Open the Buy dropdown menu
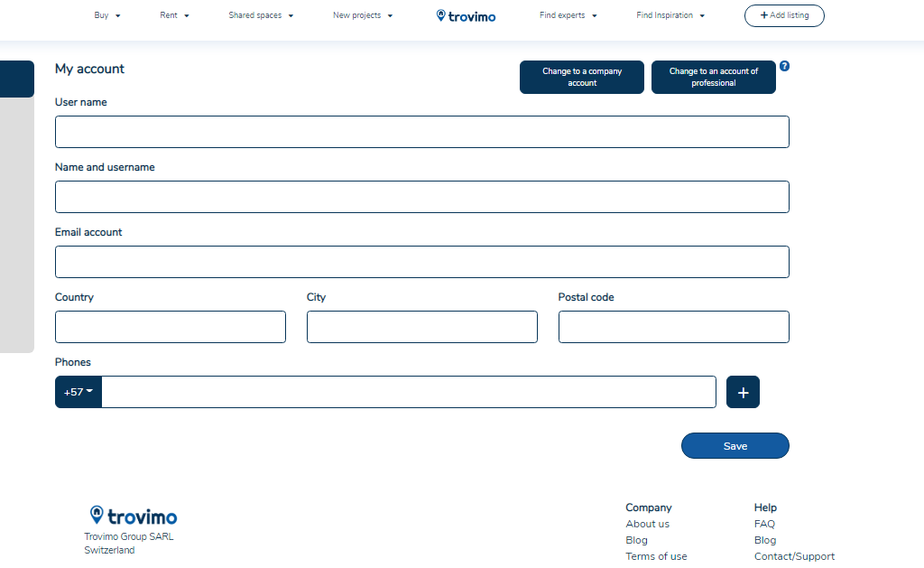The height and width of the screenshot is (568, 924). (107, 15)
